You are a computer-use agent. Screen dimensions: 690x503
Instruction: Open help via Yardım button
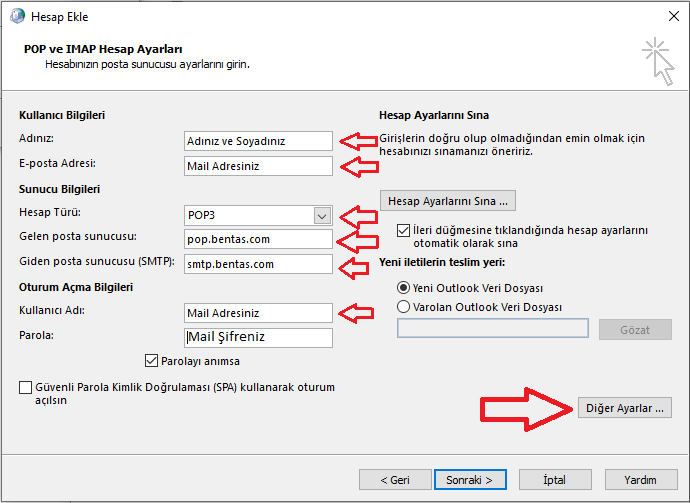641,480
